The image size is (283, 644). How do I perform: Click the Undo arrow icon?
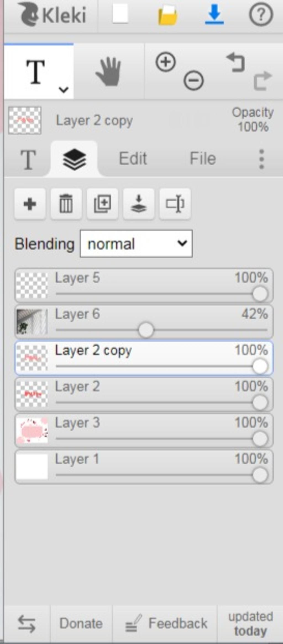pos(236,63)
